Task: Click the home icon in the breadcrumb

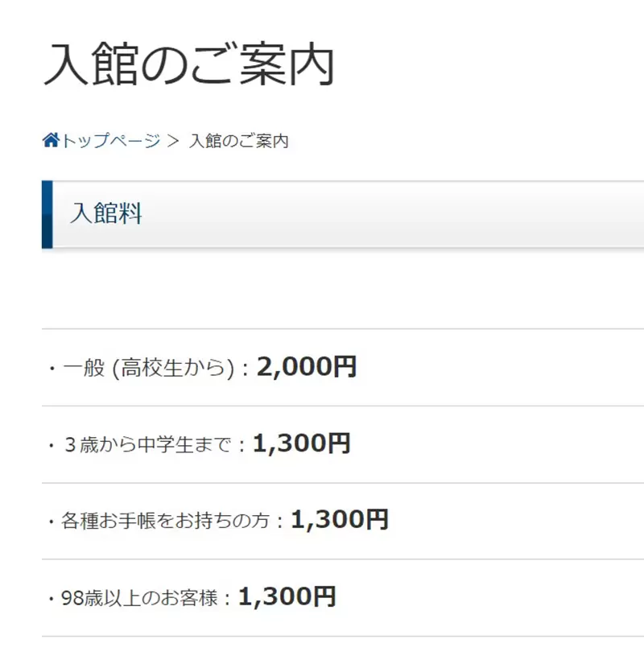Action: pos(52,141)
